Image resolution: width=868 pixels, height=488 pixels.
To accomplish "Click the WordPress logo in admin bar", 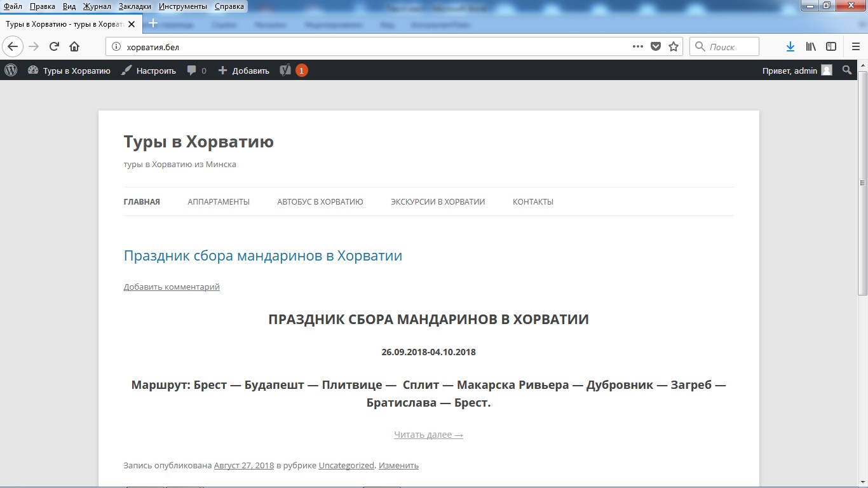I will [x=11, y=71].
